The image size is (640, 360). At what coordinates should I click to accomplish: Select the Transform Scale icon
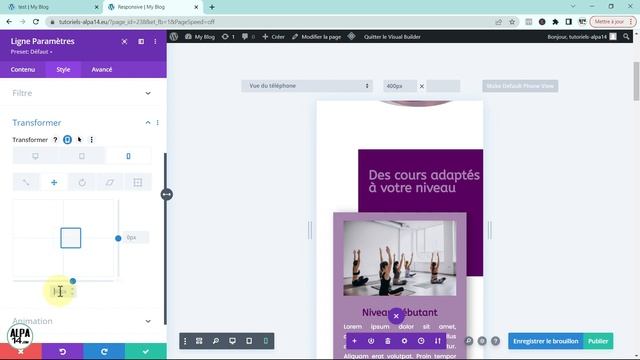26,182
